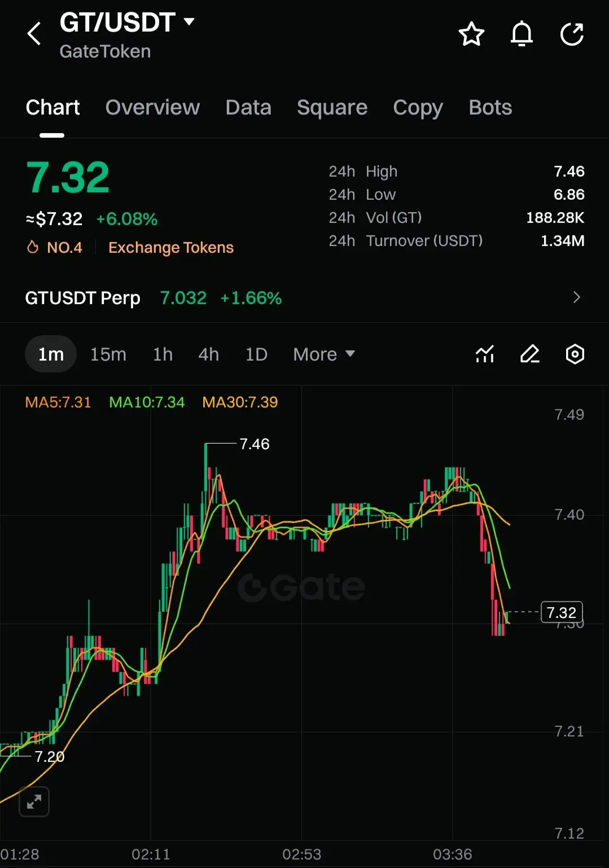Tap the +6.08% change value
The image size is (609, 868).
(x=127, y=219)
